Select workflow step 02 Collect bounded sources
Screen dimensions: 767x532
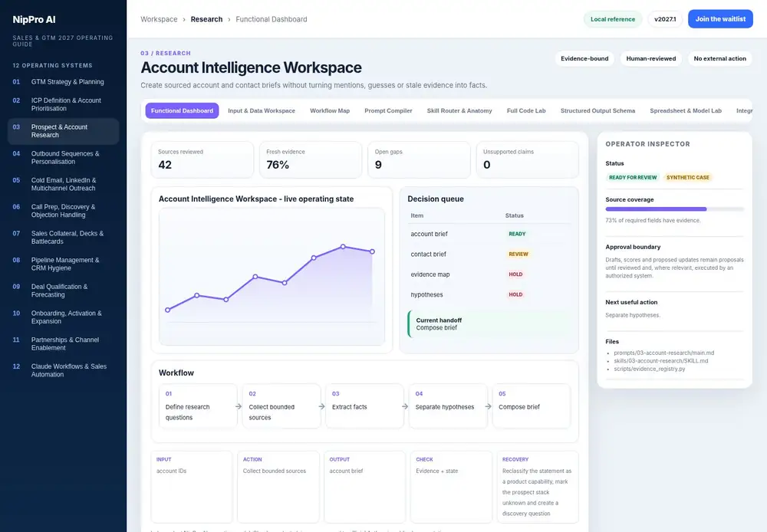pyautogui.click(x=281, y=406)
